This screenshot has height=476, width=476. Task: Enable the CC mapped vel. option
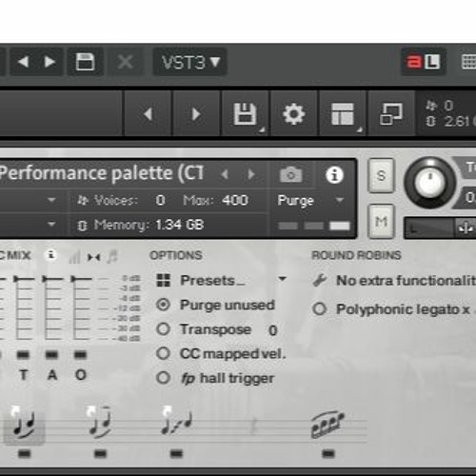[164, 353]
